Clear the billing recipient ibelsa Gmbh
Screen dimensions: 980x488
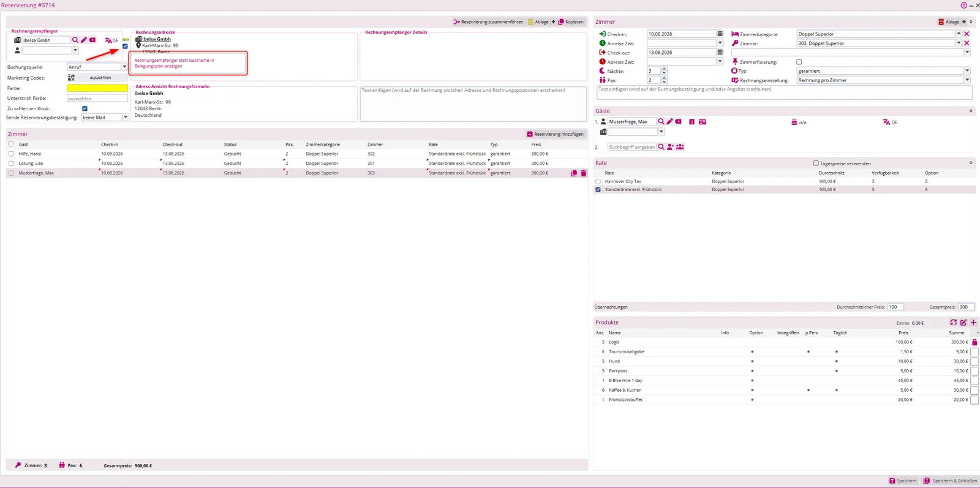tap(92, 40)
